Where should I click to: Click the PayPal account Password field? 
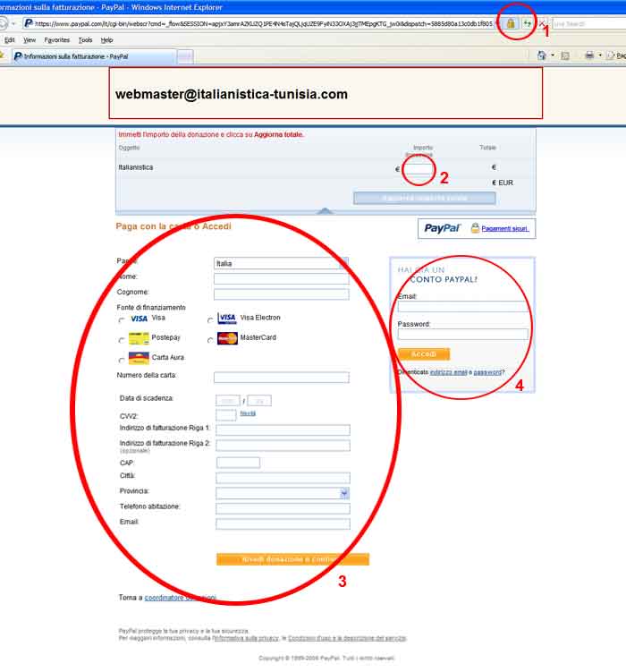pyautogui.click(x=463, y=335)
